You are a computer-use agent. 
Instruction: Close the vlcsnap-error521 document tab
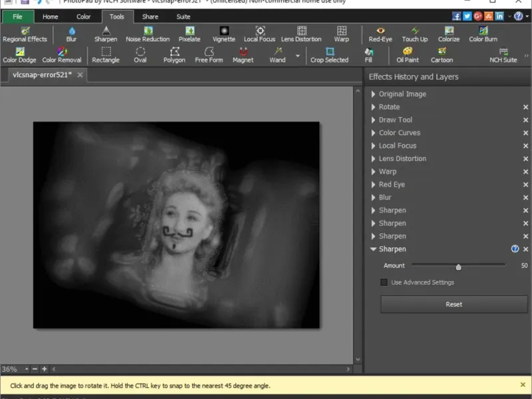pyautogui.click(x=80, y=75)
